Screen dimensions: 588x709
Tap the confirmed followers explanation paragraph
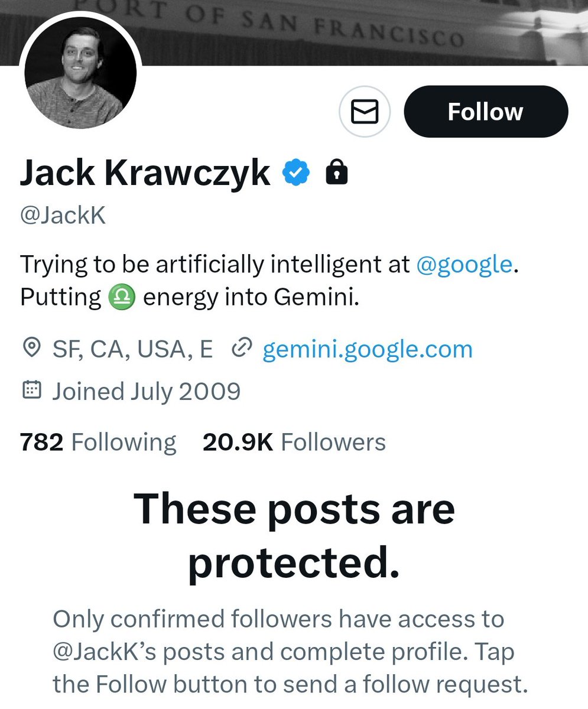[x=290, y=651]
